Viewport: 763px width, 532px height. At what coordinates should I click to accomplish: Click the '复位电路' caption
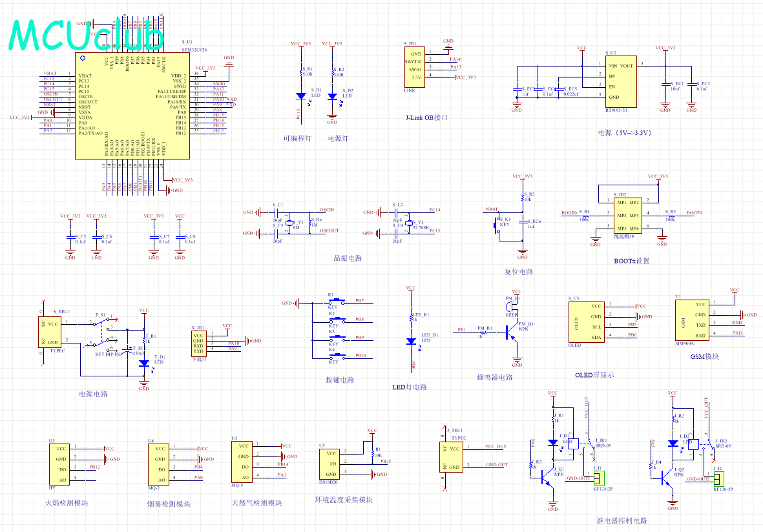(x=519, y=272)
